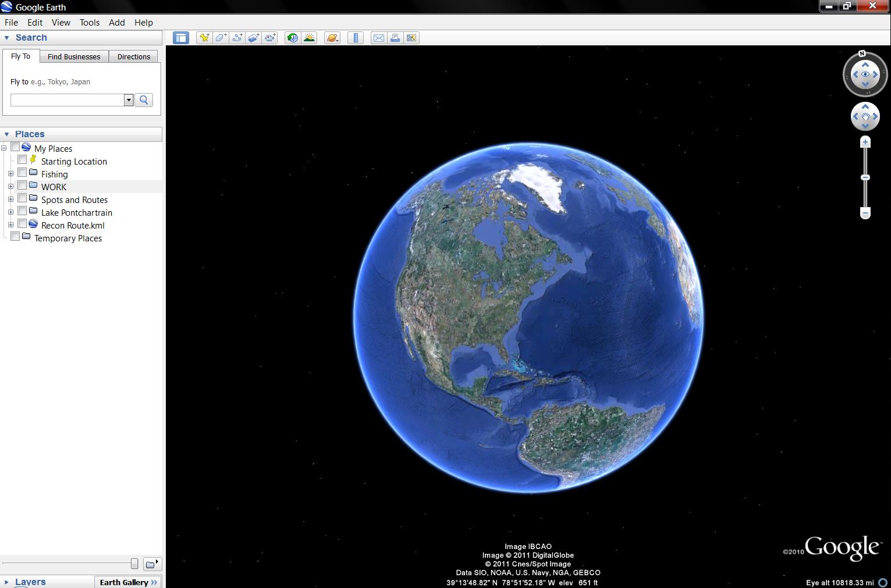Toggle the sidebar visibility button in toolbar

(181, 38)
